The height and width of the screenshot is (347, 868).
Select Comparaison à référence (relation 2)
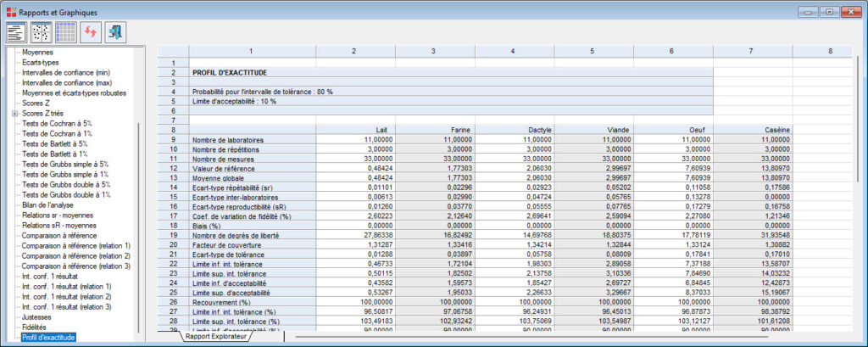pos(76,255)
